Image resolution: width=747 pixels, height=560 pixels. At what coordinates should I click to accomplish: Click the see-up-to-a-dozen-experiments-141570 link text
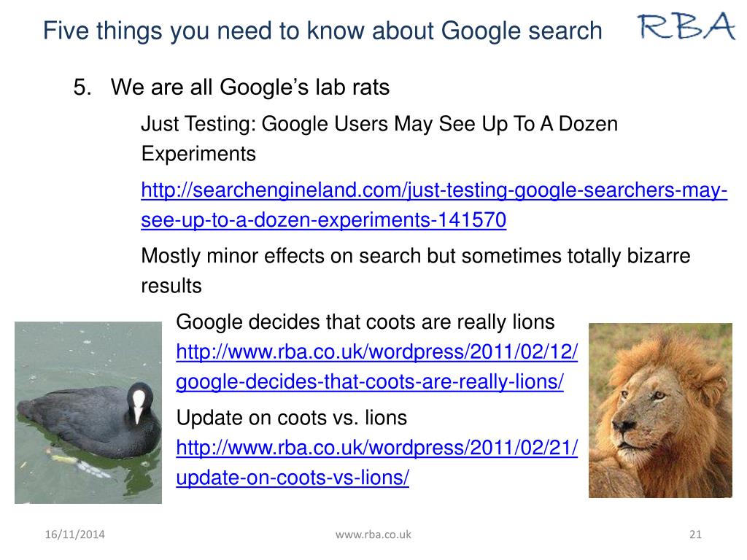click(x=323, y=220)
